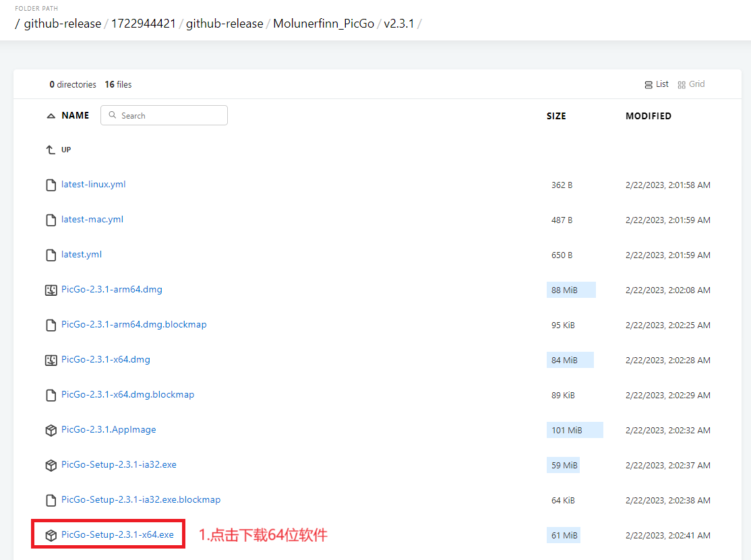Click the 61 MiB size cell
The image size is (751, 560).
coord(564,535)
